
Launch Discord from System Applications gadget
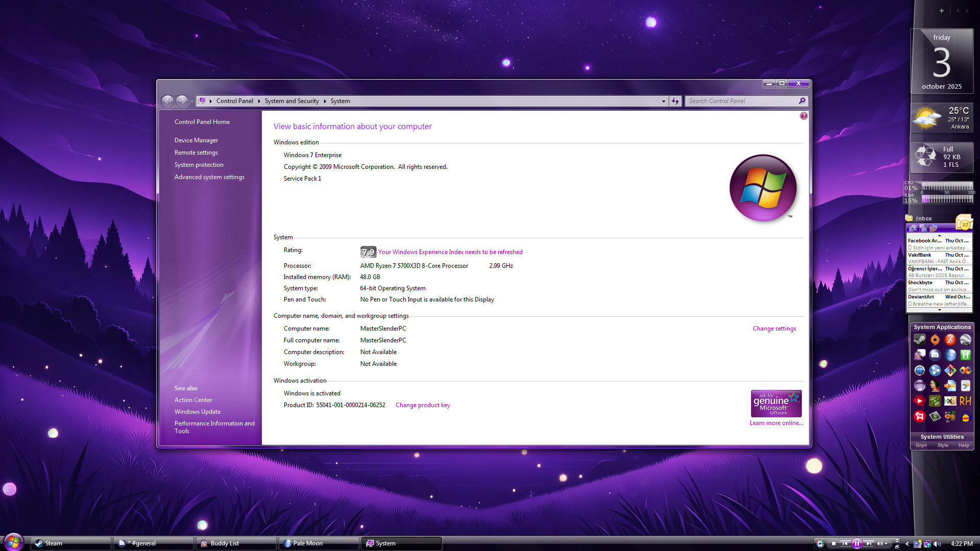[x=935, y=355]
